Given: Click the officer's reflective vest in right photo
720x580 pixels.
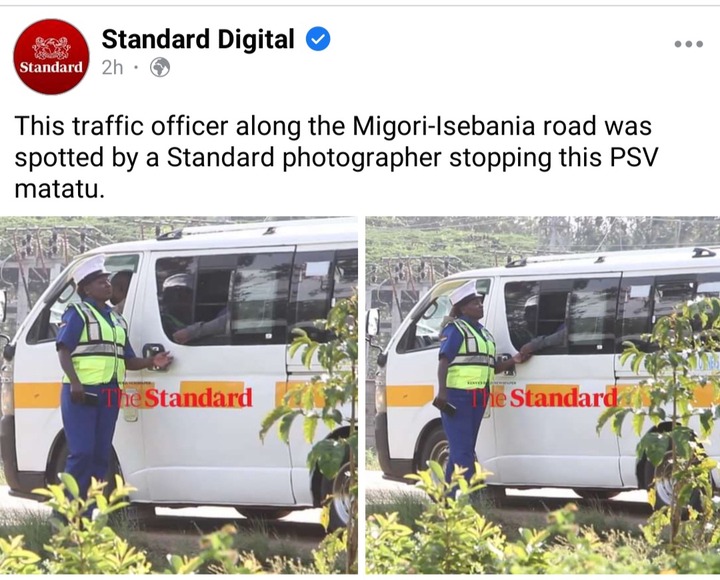Looking at the screenshot, I should click(x=470, y=355).
